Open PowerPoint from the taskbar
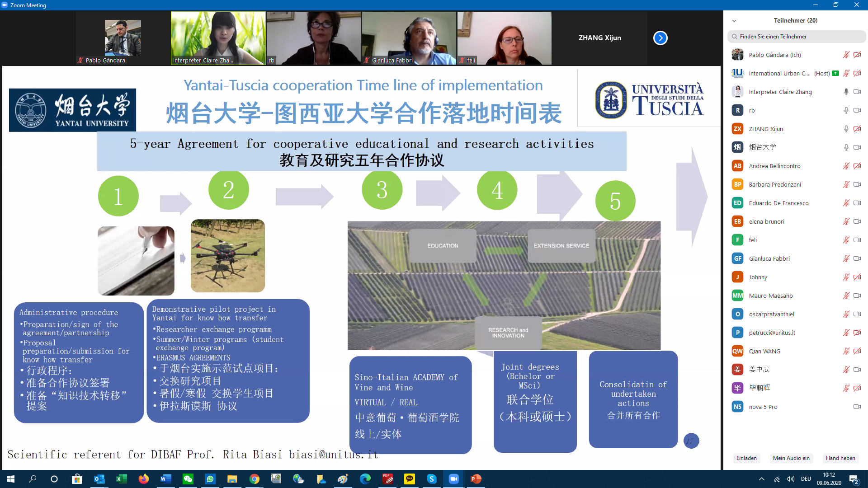This screenshot has height=488, width=868. click(x=476, y=479)
